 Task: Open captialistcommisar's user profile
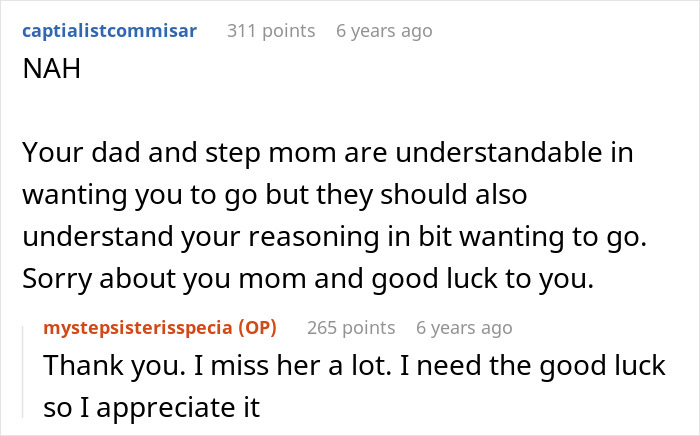point(108,31)
